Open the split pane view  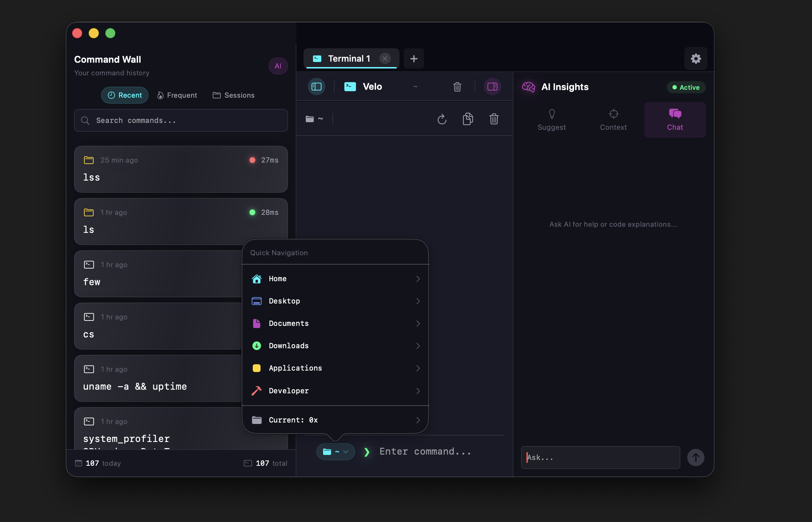(x=493, y=87)
